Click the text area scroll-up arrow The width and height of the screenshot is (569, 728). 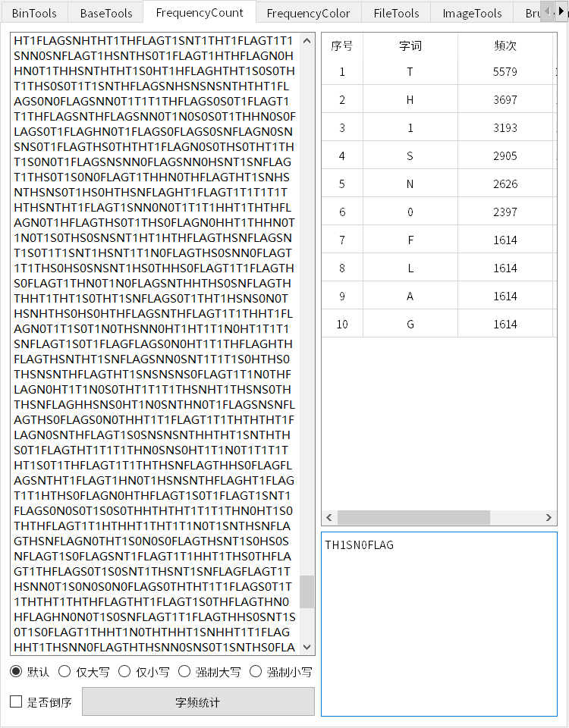[x=307, y=41]
